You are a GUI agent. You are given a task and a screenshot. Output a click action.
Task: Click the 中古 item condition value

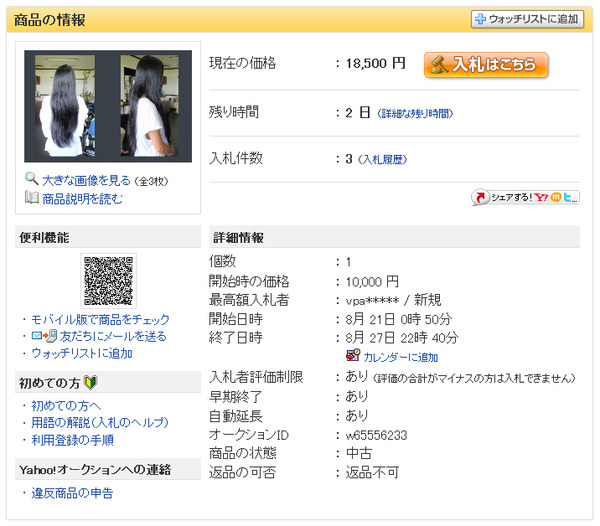click(x=359, y=453)
